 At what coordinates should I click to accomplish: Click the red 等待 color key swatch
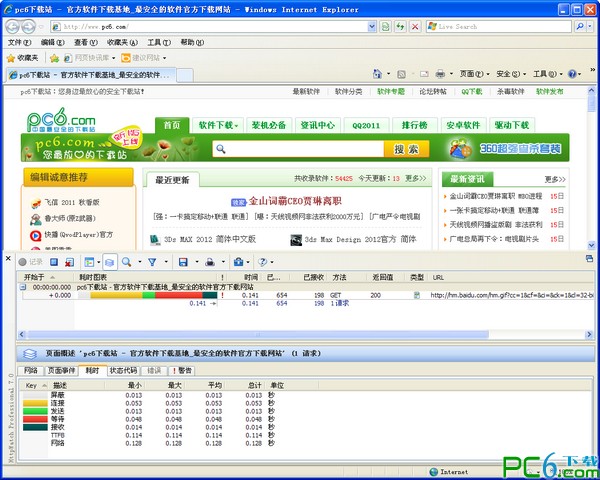[x=33, y=420]
